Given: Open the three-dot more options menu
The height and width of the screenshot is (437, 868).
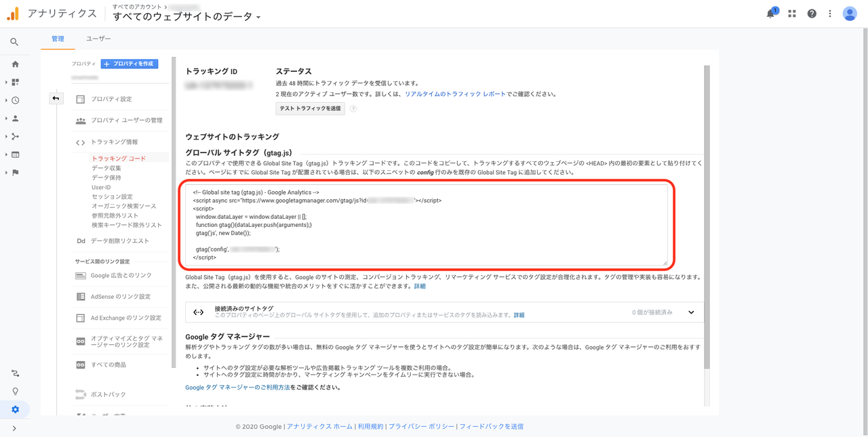Looking at the screenshot, I should (x=830, y=14).
